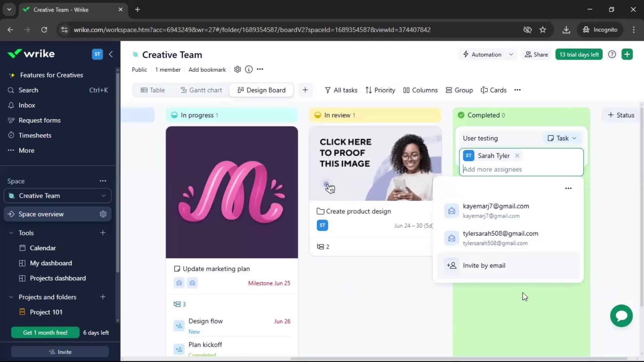Open the Calendar tool
644x362 pixels.
pyautogui.click(x=43, y=248)
